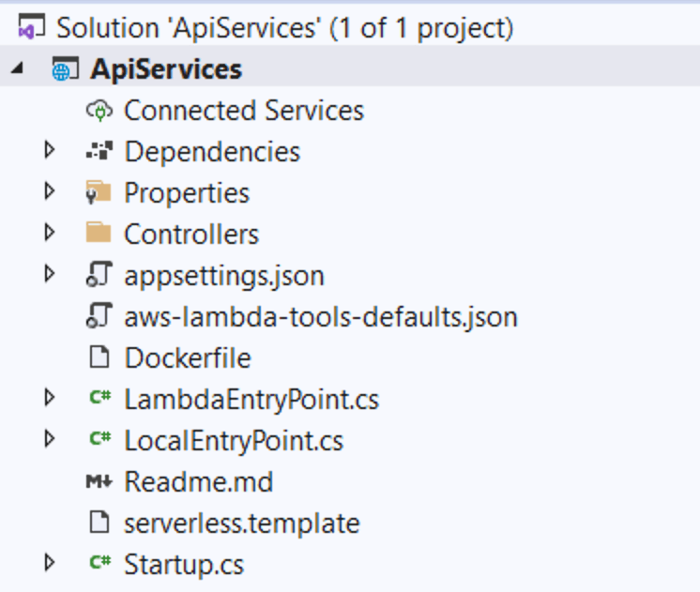Expand the Properties folder
Image resolution: width=700 pixels, height=592 pixels.
tap(50, 191)
